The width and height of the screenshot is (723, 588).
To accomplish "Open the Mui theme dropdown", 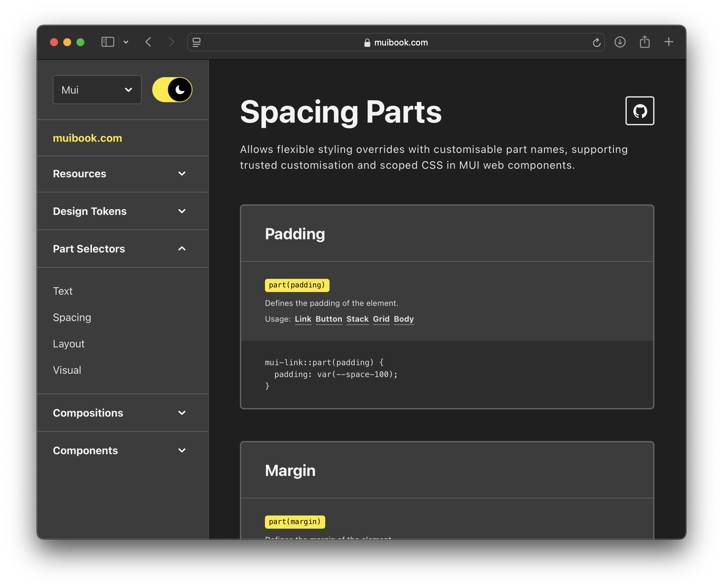I will click(x=97, y=89).
